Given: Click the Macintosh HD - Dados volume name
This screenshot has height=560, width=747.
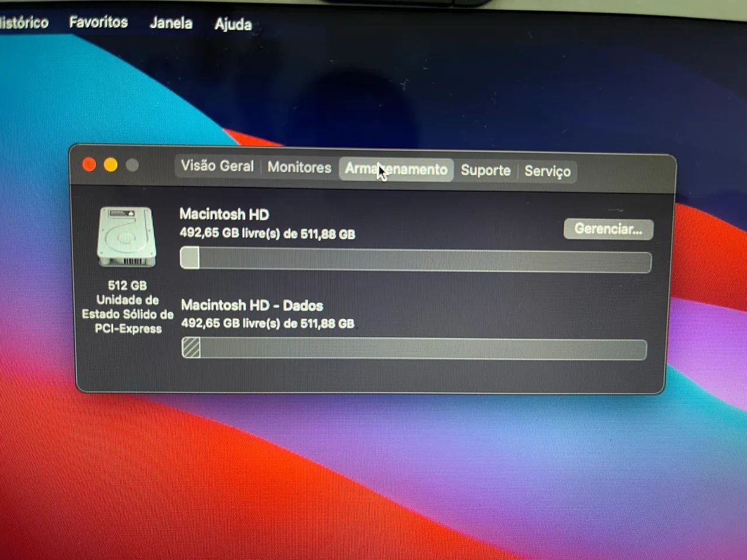Looking at the screenshot, I should [x=252, y=305].
